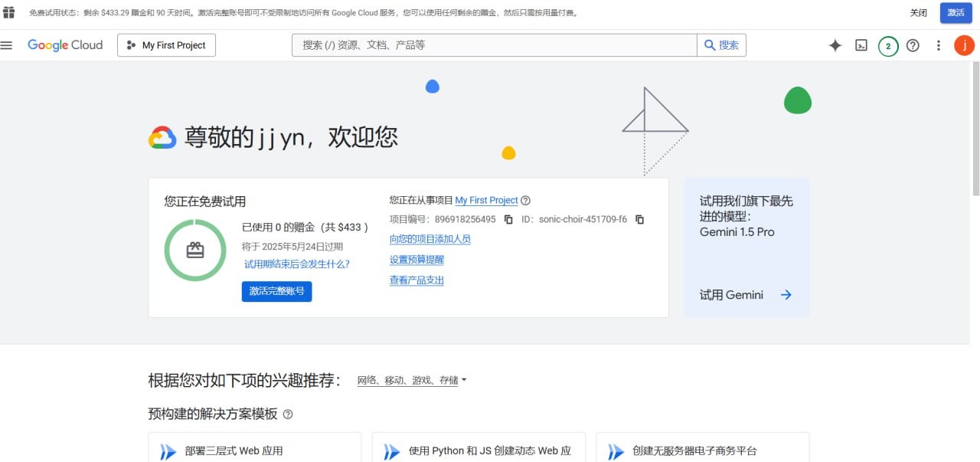Open the 创建无服务器电子商务平台 template card

[702, 447]
